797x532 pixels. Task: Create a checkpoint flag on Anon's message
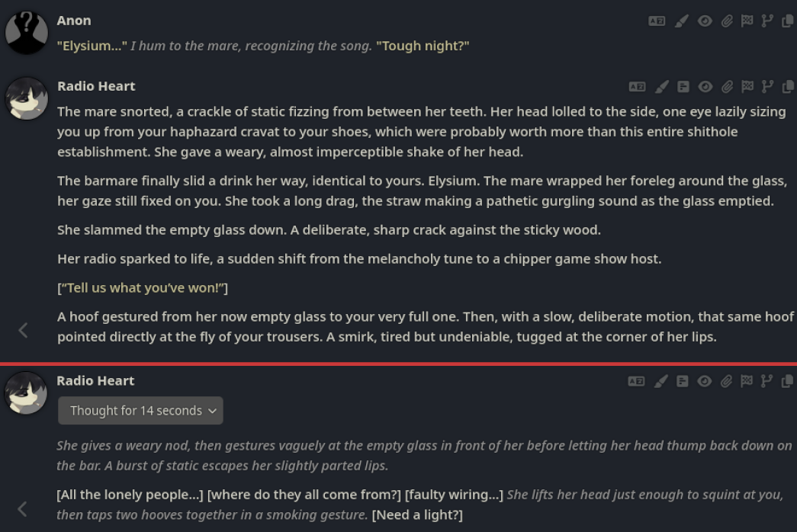[x=747, y=21]
